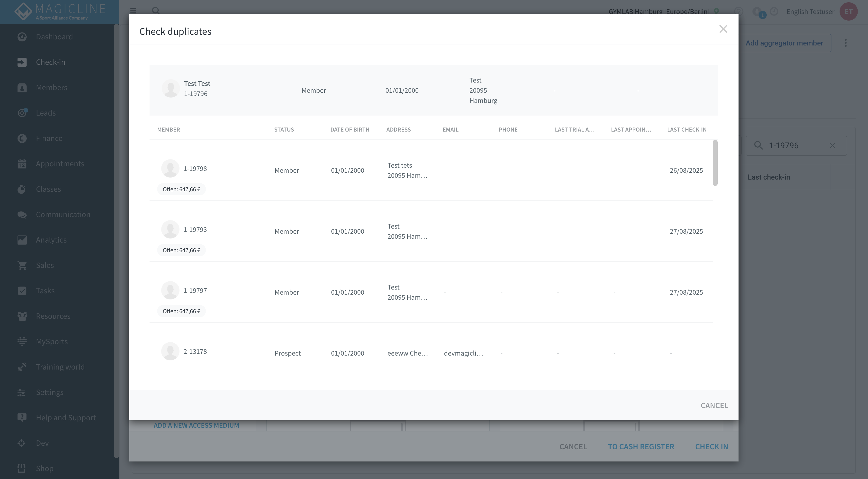Open MySports dotted icon

click(22, 341)
